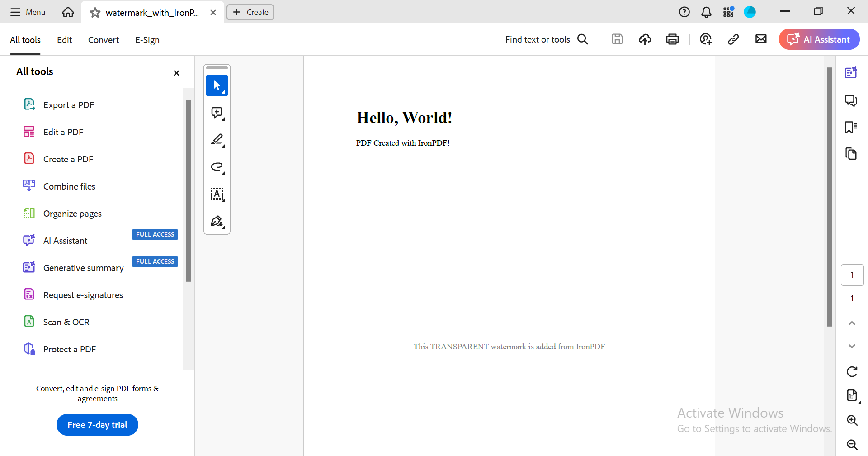The image size is (868, 456).
Task: Choose the freehand Draw tool
Action: [x=217, y=167]
